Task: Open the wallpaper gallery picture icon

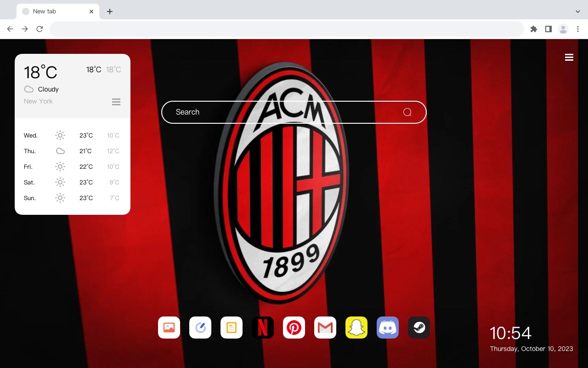Action: coord(169,328)
